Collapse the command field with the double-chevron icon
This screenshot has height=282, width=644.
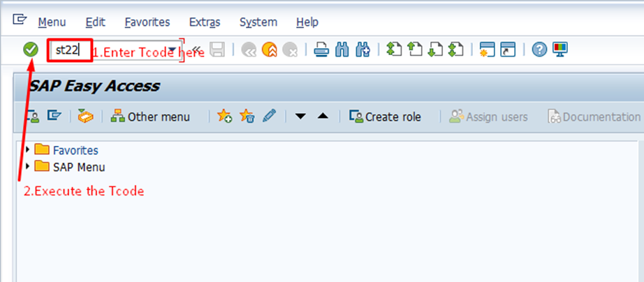[196, 50]
